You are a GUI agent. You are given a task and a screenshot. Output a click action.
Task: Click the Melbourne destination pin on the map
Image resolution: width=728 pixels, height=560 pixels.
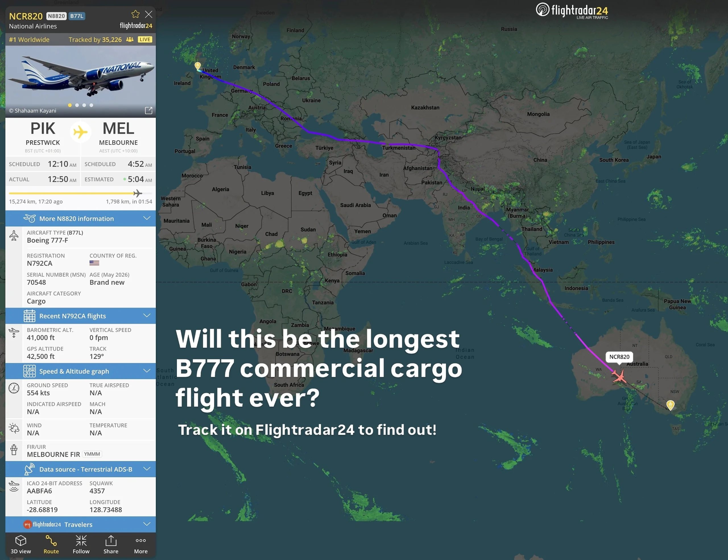tap(670, 405)
